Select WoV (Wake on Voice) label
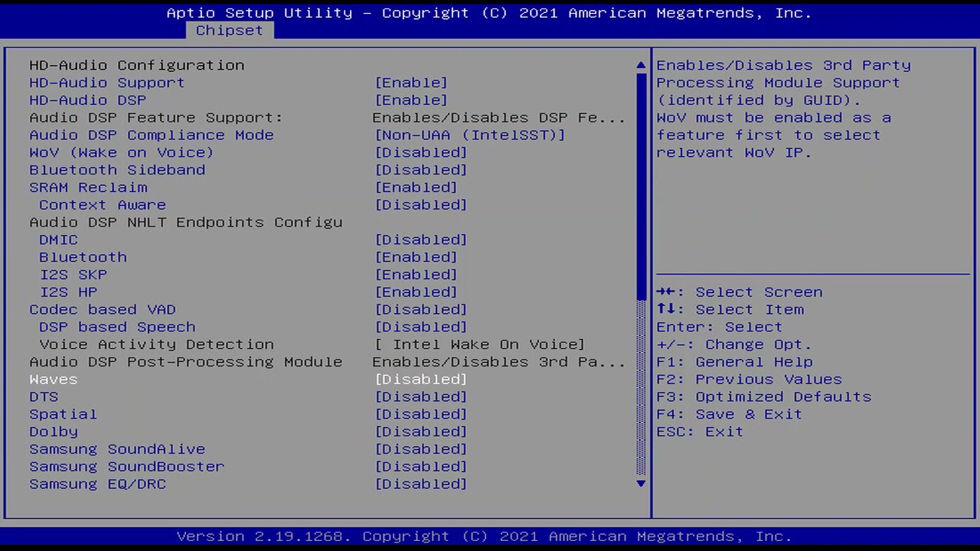Screen dimensions: 980x551 coord(122,152)
